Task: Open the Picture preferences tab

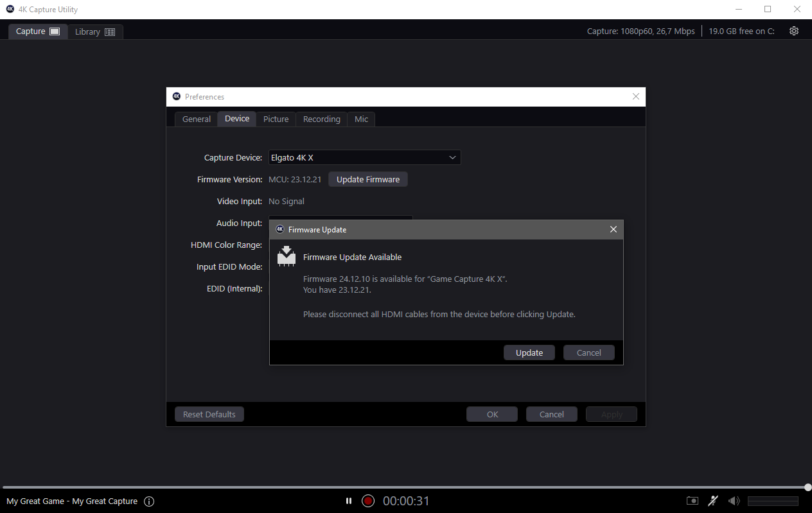Action: [276, 119]
